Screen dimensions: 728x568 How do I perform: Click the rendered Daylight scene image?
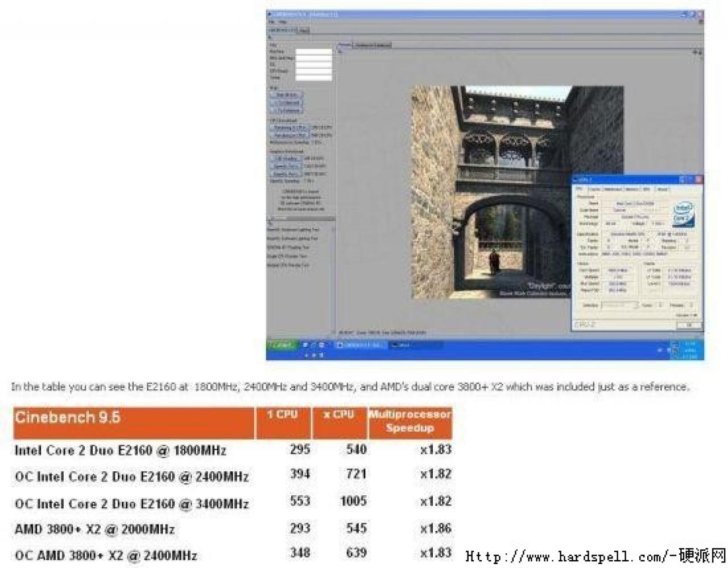pyautogui.click(x=518, y=192)
